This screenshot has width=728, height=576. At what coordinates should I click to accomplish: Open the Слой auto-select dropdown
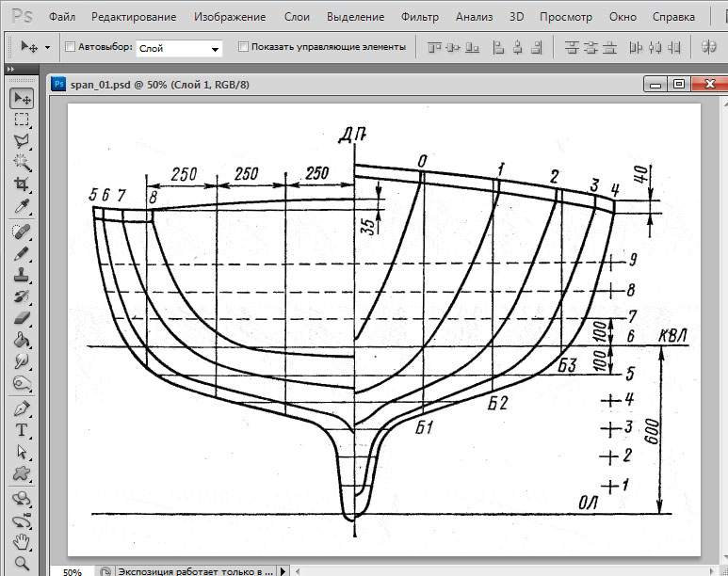[x=179, y=48]
